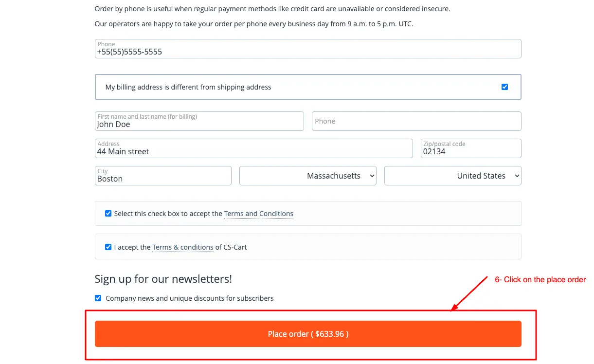Image resolution: width=594 pixels, height=364 pixels.
Task: Open the CS-Cart Terms & conditions link
Action: pos(183,247)
